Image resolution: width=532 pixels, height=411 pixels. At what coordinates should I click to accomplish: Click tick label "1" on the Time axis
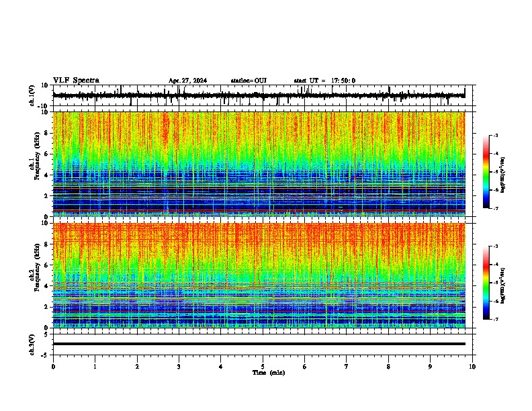[x=95, y=367]
